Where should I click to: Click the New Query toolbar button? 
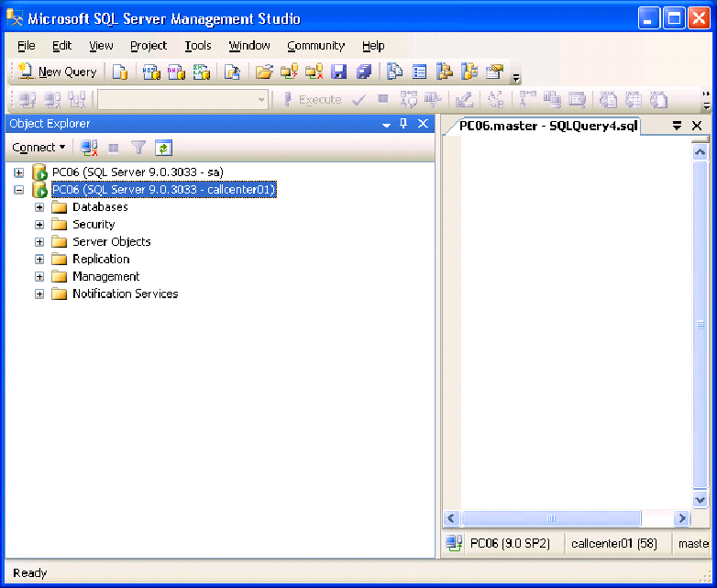click(x=57, y=72)
